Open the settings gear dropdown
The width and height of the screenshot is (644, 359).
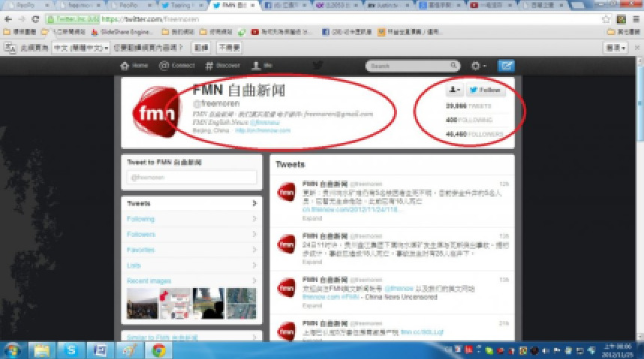[x=477, y=66]
